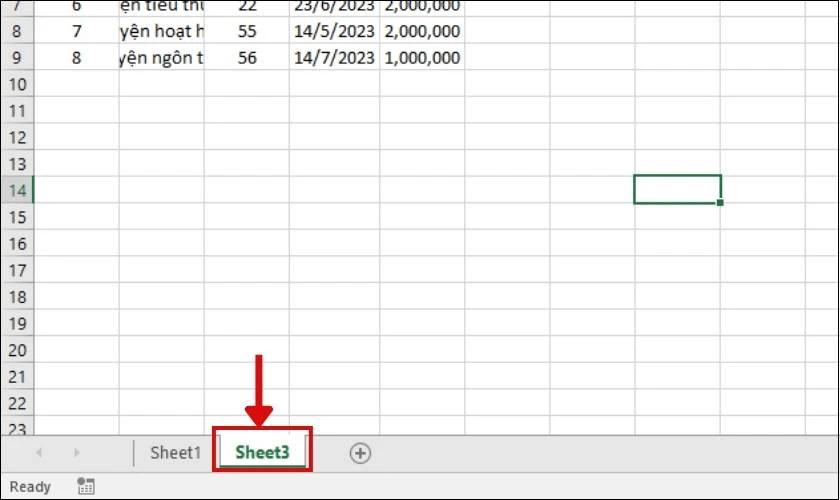Viewport: 840px width, 500px height.
Task: Click the 2,000,000 cell in row 8
Action: click(422, 31)
